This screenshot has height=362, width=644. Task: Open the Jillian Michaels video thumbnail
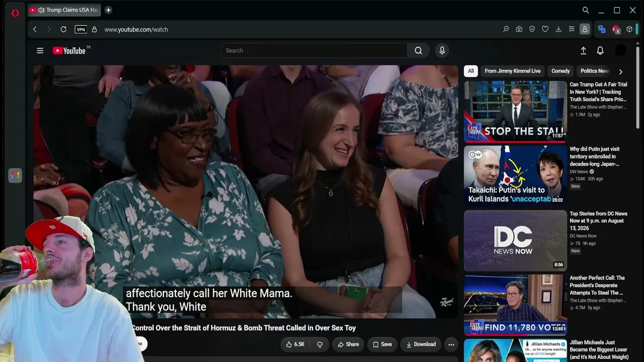tap(515, 350)
